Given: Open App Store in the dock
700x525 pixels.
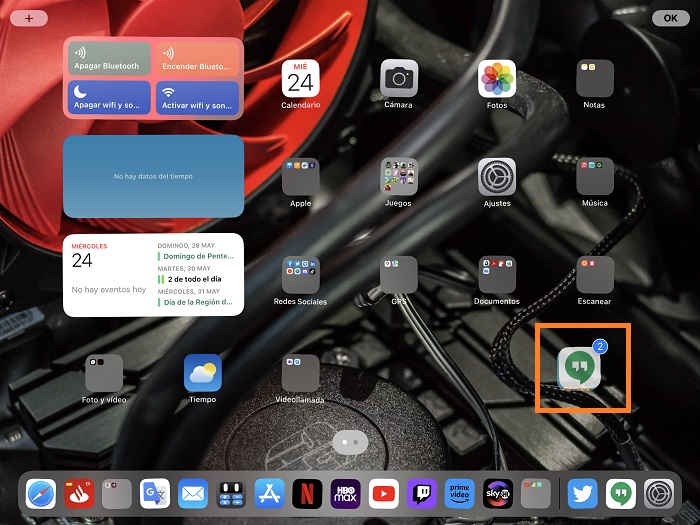Looking at the screenshot, I should pyautogui.click(x=269, y=494).
